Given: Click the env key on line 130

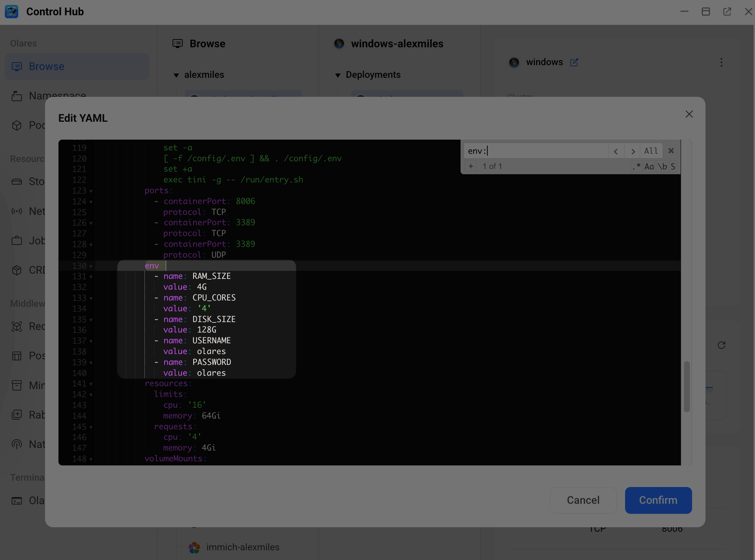Looking at the screenshot, I should click(x=152, y=266).
